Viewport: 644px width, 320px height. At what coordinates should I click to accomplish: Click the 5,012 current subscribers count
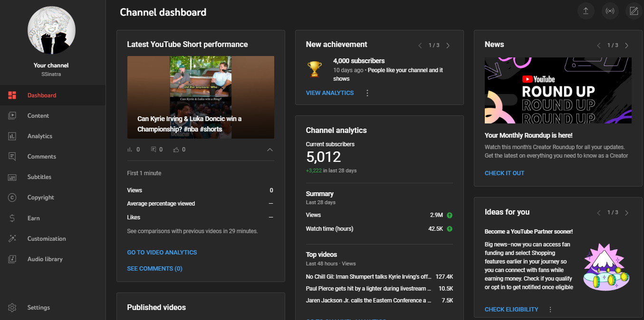coord(324,157)
